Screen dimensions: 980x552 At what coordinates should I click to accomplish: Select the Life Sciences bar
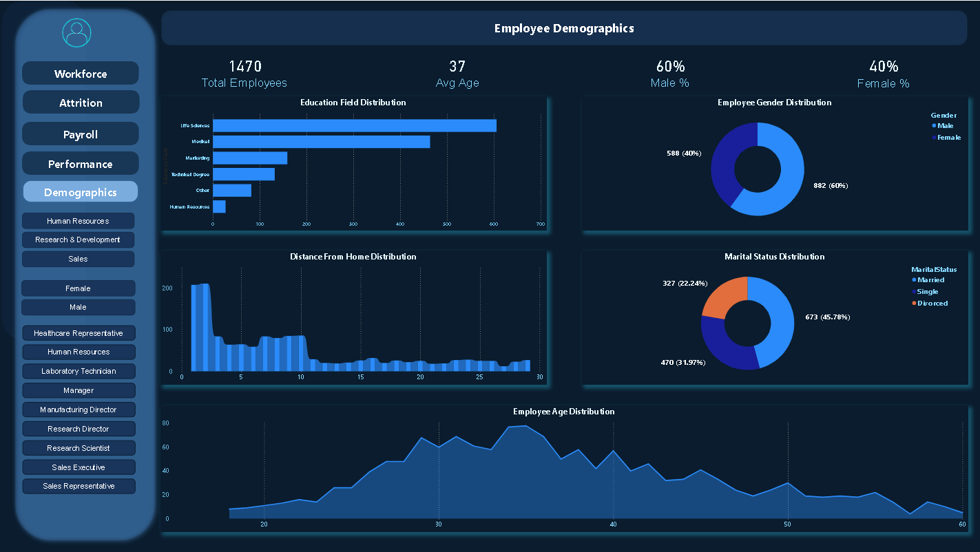click(355, 125)
